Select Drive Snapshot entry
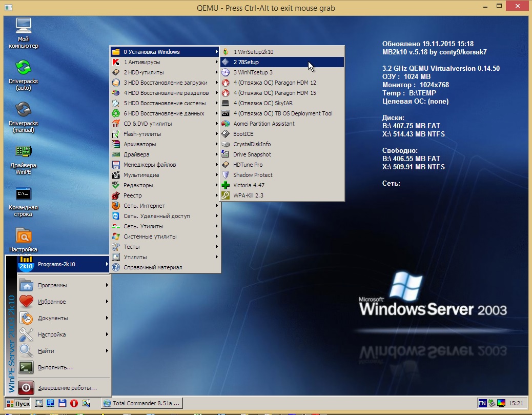The height and width of the screenshot is (415, 532). [x=282, y=154]
